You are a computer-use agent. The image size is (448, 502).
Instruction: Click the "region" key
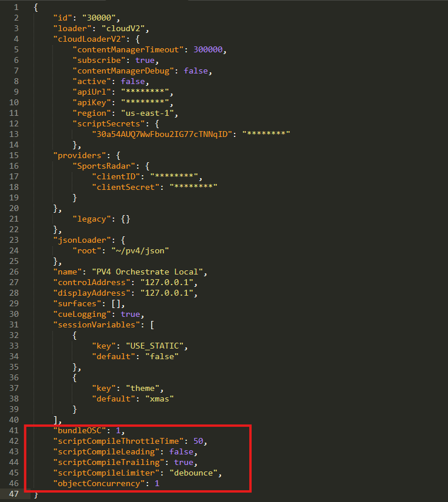tap(92, 113)
